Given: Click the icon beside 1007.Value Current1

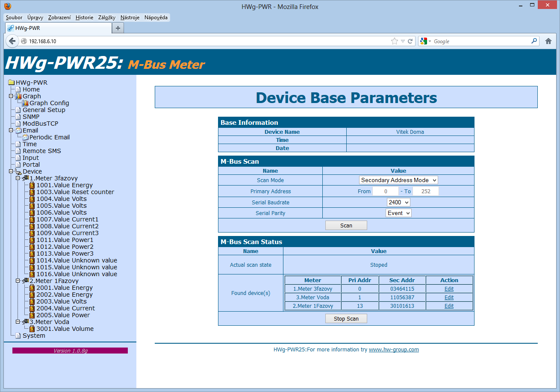Looking at the screenshot, I should pyautogui.click(x=32, y=219).
